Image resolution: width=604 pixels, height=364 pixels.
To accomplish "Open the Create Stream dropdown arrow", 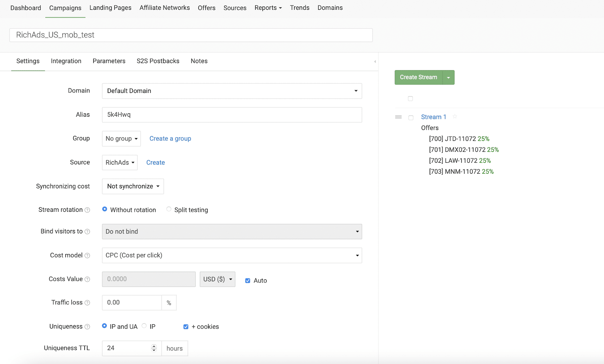I will [x=448, y=77].
